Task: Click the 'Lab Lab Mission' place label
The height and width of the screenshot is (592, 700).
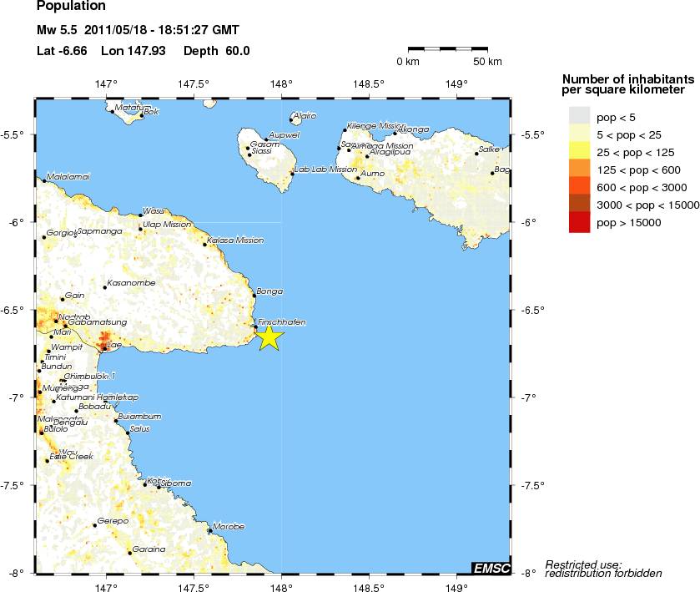Action: (326, 170)
